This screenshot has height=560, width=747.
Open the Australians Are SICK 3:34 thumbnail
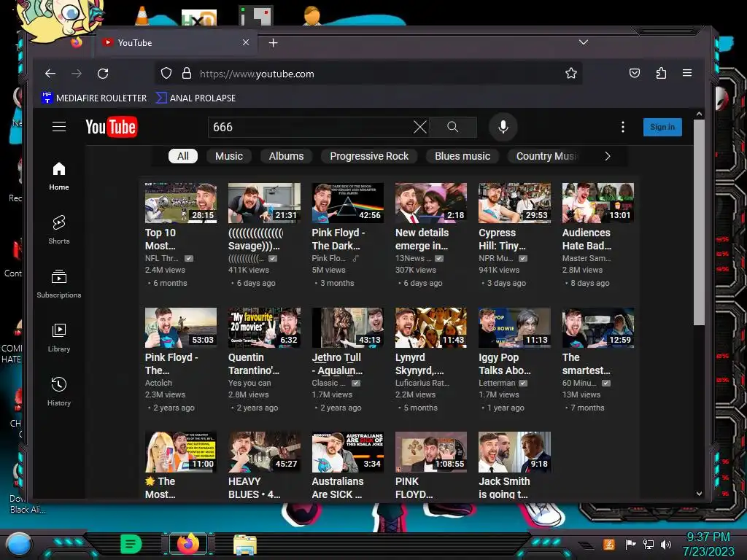348,452
